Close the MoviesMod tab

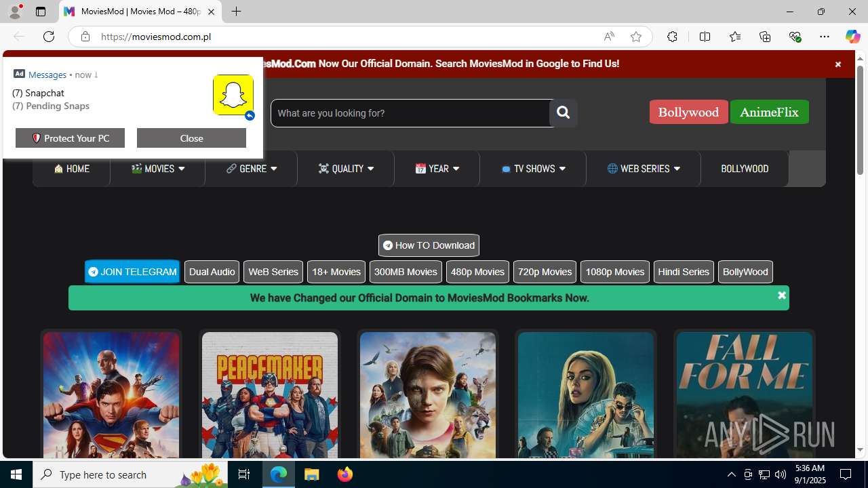pos(211,12)
